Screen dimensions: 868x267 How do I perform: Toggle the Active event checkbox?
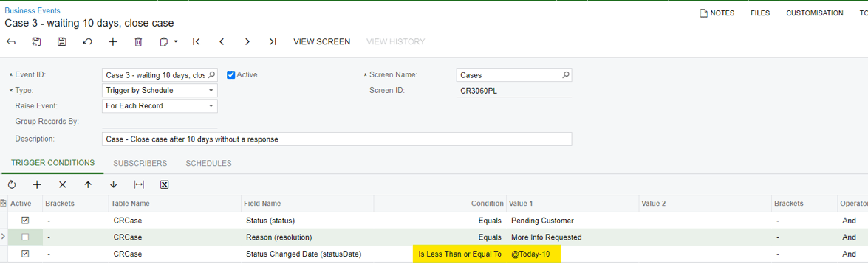(x=231, y=74)
